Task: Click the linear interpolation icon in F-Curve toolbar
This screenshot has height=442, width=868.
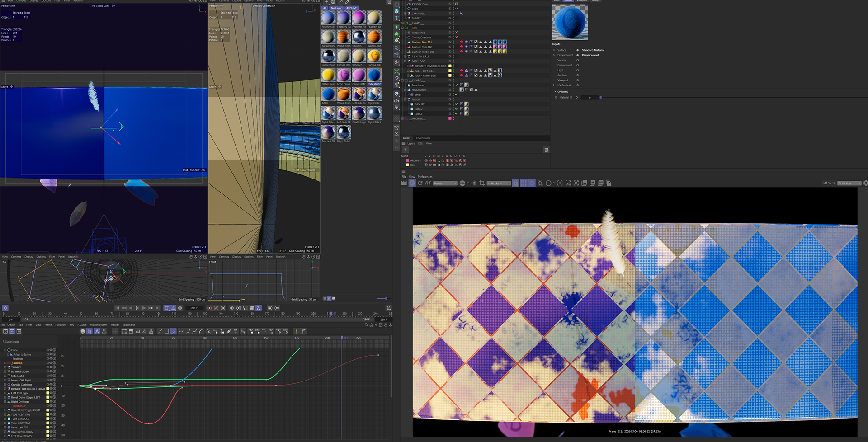Action: coord(160,331)
